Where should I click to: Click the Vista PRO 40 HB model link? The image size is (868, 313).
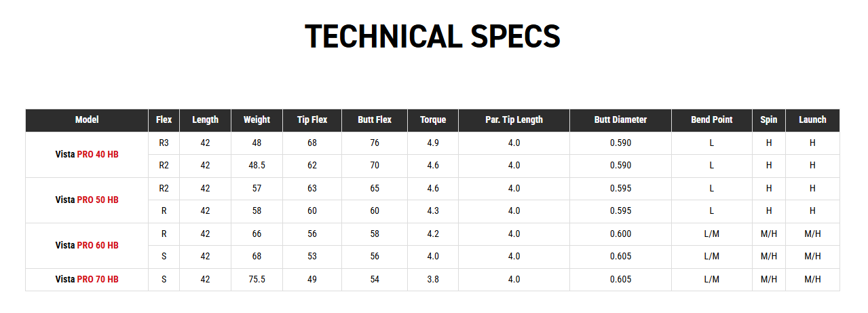tap(87, 154)
